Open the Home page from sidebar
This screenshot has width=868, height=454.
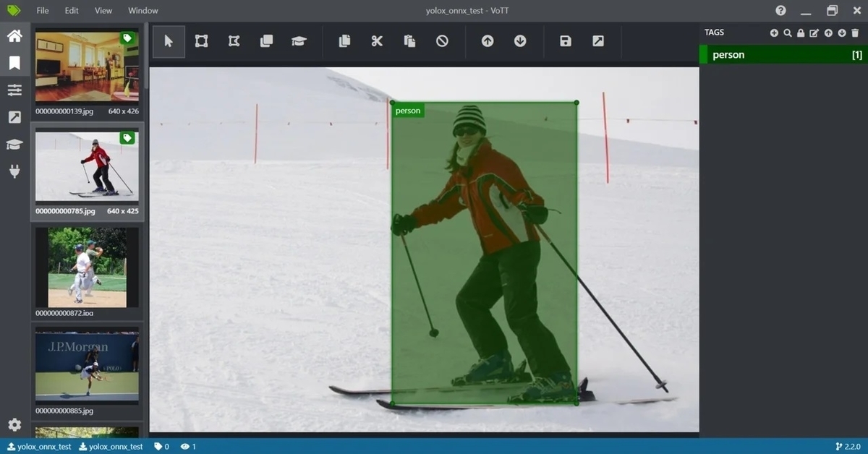tap(14, 36)
